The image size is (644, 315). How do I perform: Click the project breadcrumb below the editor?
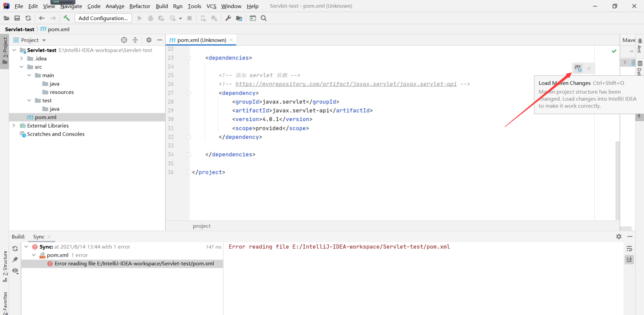pos(202,226)
